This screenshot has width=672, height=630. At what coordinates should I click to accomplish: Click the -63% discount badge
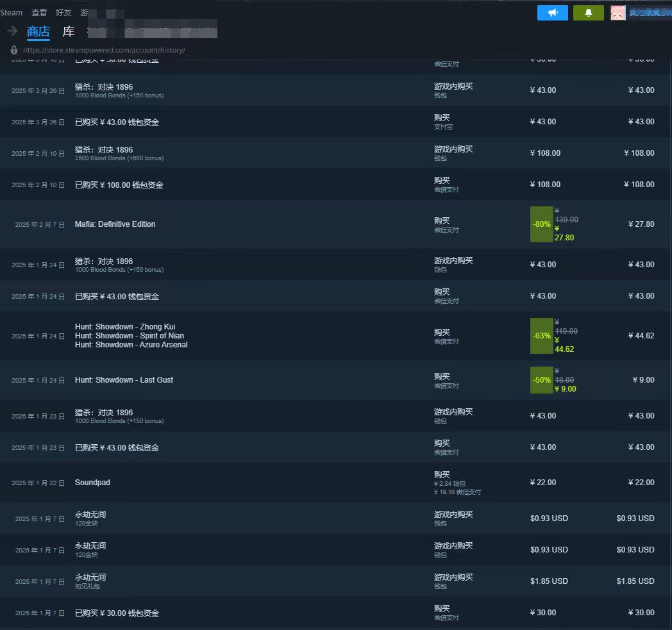tap(542, 336)
